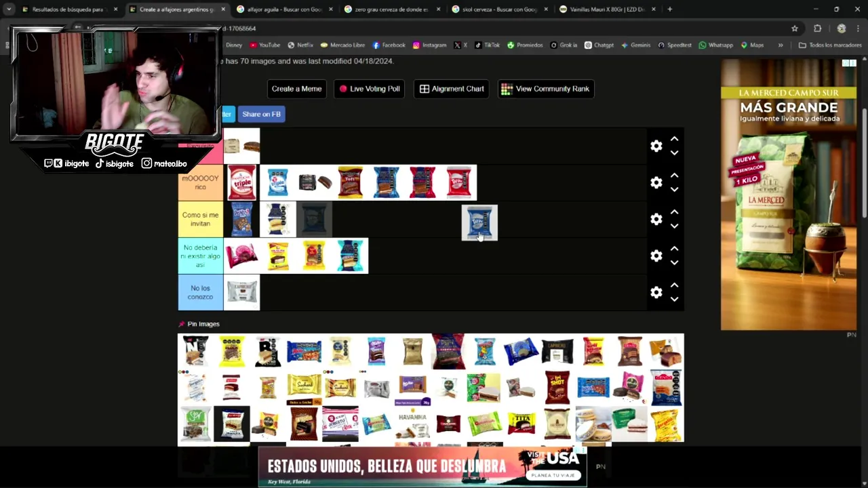The height and width of the screenshot is (488, 868).
Task: Open the Speedtest bookmark
Action: [x=675, y=45]
